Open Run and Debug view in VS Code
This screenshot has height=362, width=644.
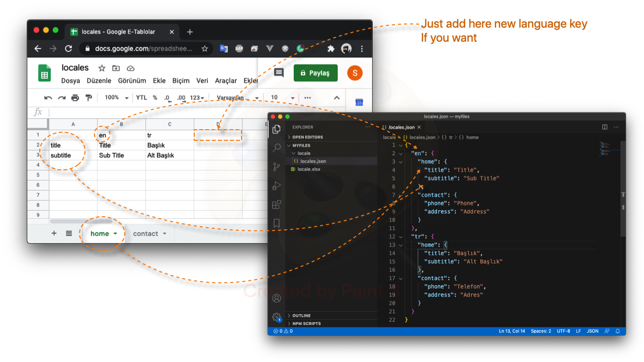coord(276,186)
